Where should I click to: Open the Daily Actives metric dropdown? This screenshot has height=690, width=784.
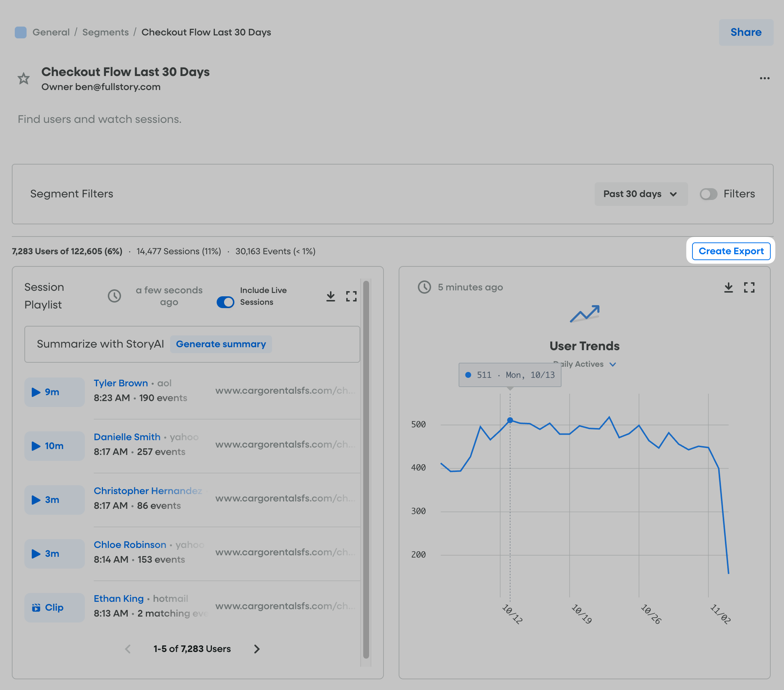coord(584,364)
